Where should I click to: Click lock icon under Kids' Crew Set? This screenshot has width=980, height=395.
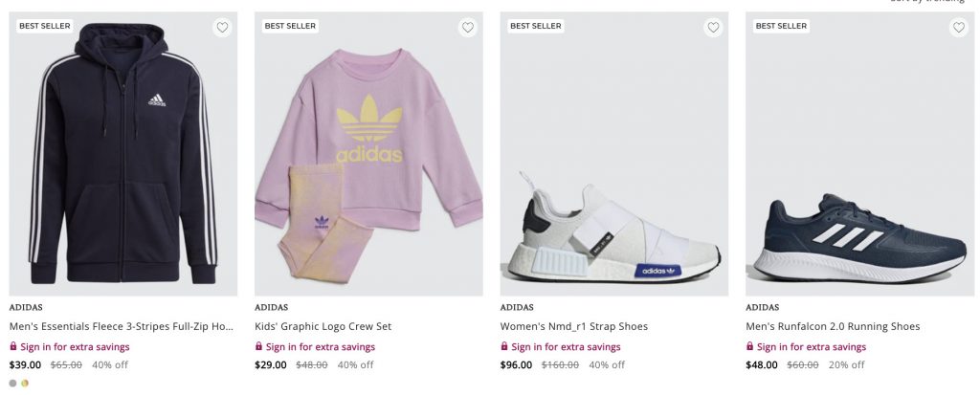pyautogui.click(x=259, y=347)
